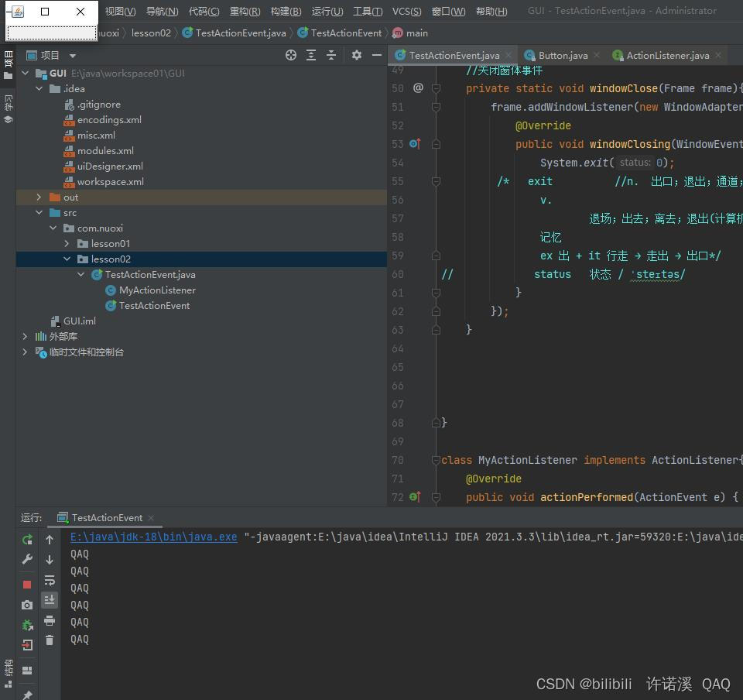Fold windowClose method at line 50

click(x=436, y=88)
